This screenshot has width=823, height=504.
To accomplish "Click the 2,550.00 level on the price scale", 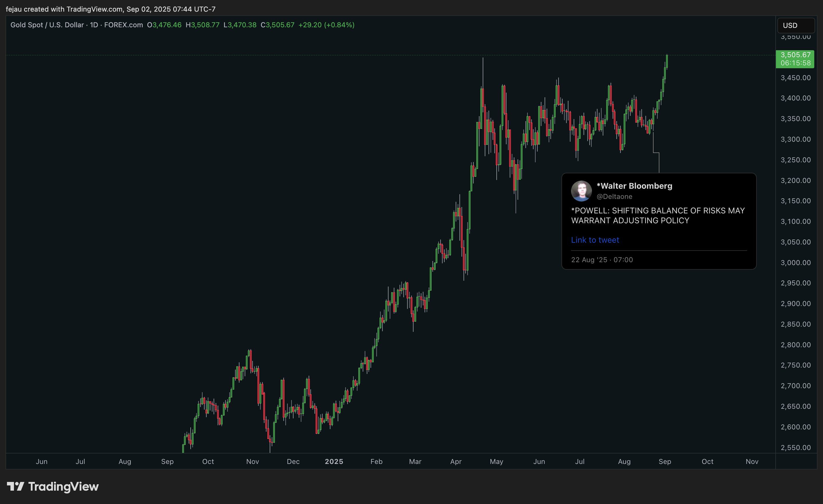I will point(795,448).
